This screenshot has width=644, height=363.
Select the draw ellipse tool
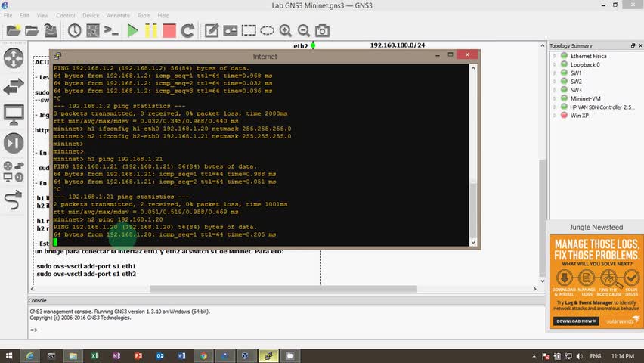[x=267, y=30]
